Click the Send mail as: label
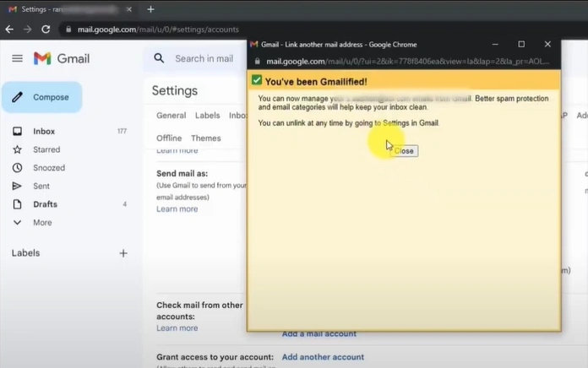 click(182, 174)
